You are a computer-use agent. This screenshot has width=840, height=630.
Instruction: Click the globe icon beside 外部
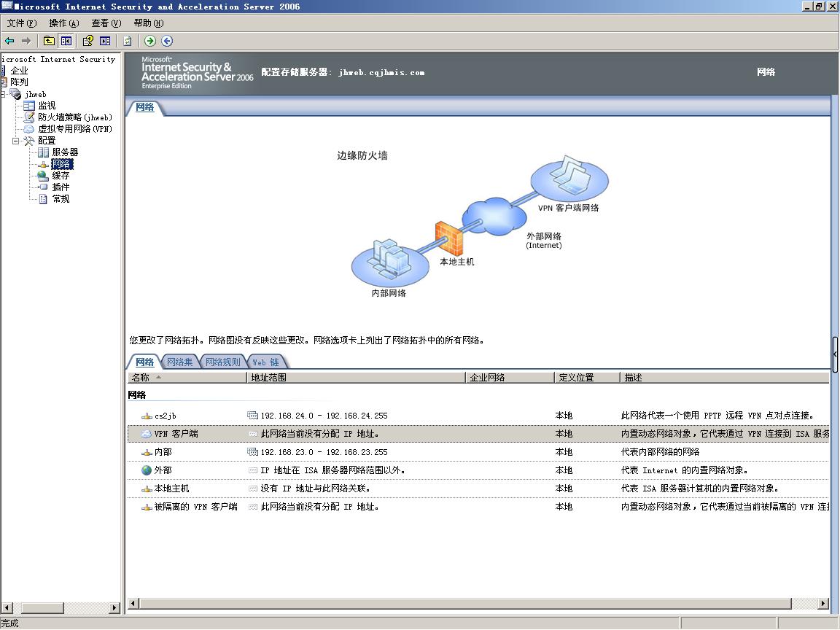click(147, 470)
